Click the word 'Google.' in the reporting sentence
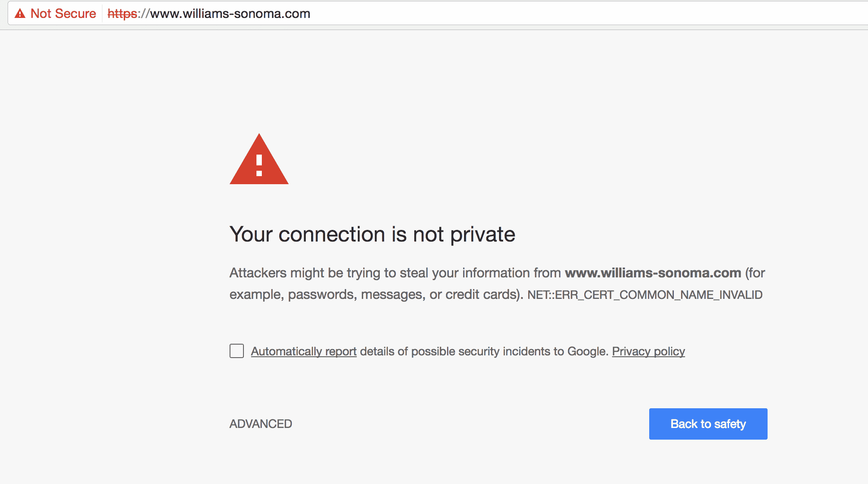 coord(588,351)
